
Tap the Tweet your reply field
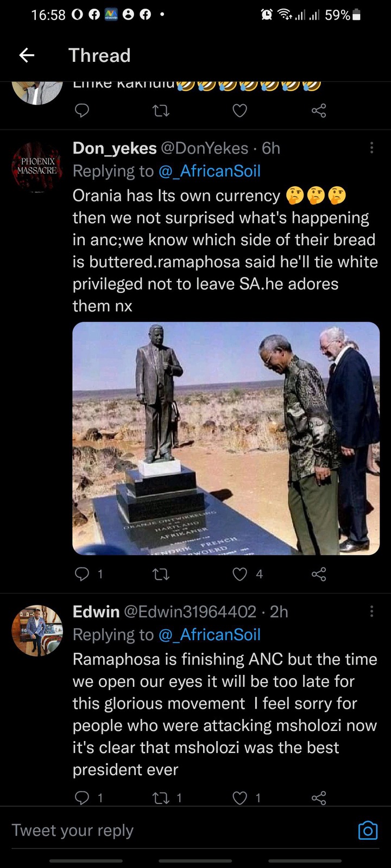(179, 831)
